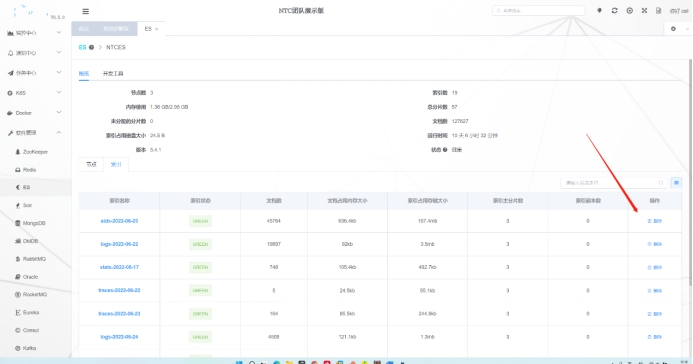
Task: Click the ES page tab
Action: tap(148, 29)
